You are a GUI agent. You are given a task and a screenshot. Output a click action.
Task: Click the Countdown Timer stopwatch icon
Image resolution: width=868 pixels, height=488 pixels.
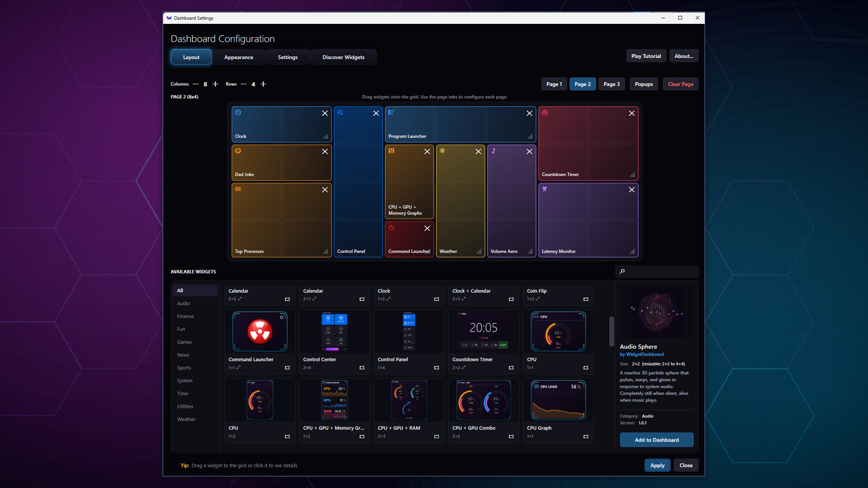pyautogui.click(x=545, y=113)
